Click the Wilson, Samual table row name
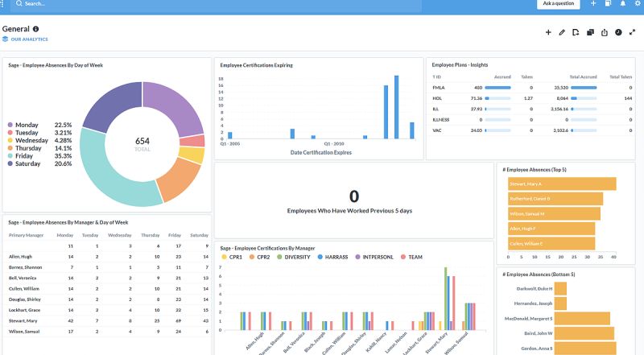Screen dimensions: 644x355 24,332
